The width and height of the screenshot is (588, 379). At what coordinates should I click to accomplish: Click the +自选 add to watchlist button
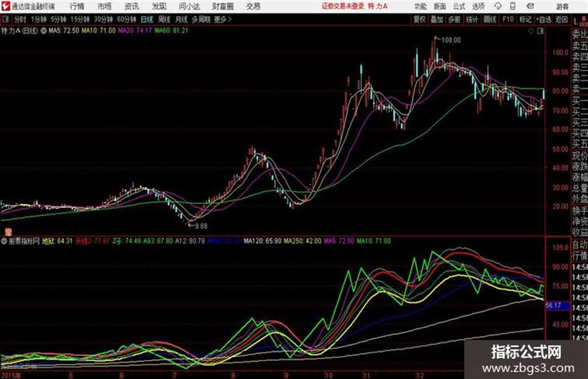coord(543,19)
